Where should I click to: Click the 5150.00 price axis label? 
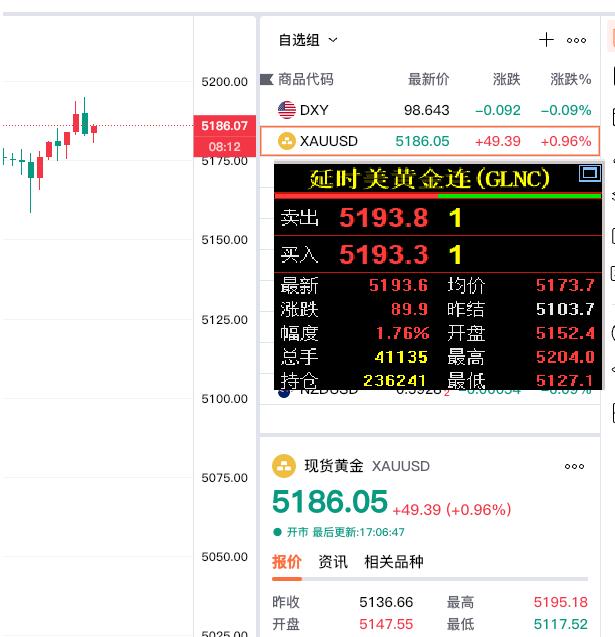(225, 240)
